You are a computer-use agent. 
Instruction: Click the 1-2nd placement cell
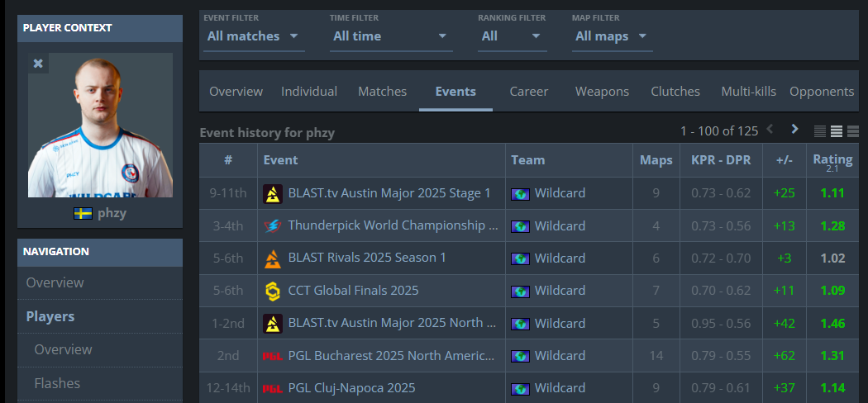click(228, 324)
